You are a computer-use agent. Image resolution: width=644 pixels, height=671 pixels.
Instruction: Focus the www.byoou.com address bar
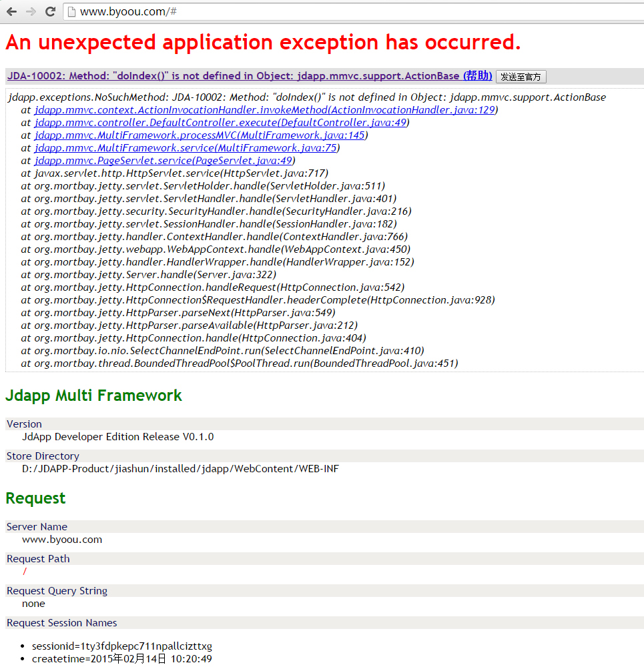click(334, 11)
